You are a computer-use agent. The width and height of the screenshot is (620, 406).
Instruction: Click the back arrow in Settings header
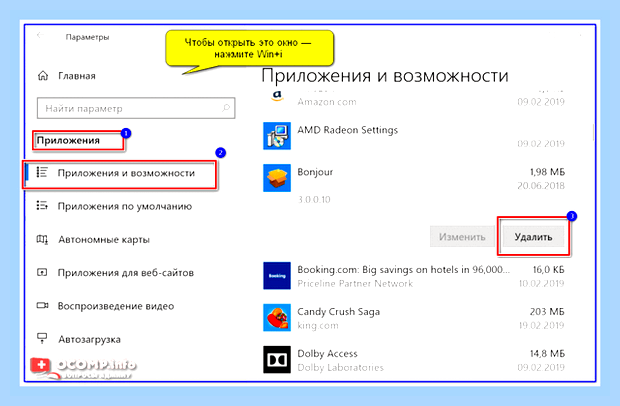click(39, 36)
